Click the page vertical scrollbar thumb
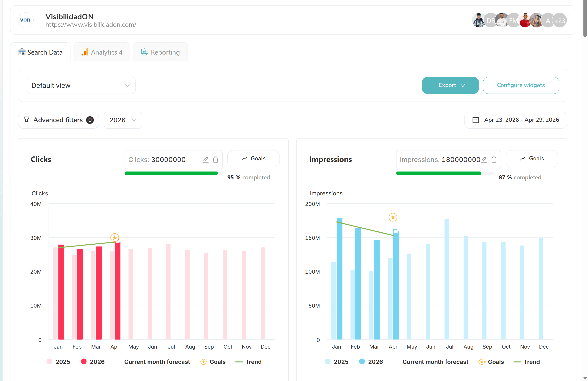The width and height of the screenshot is (588, 381). 585,19
